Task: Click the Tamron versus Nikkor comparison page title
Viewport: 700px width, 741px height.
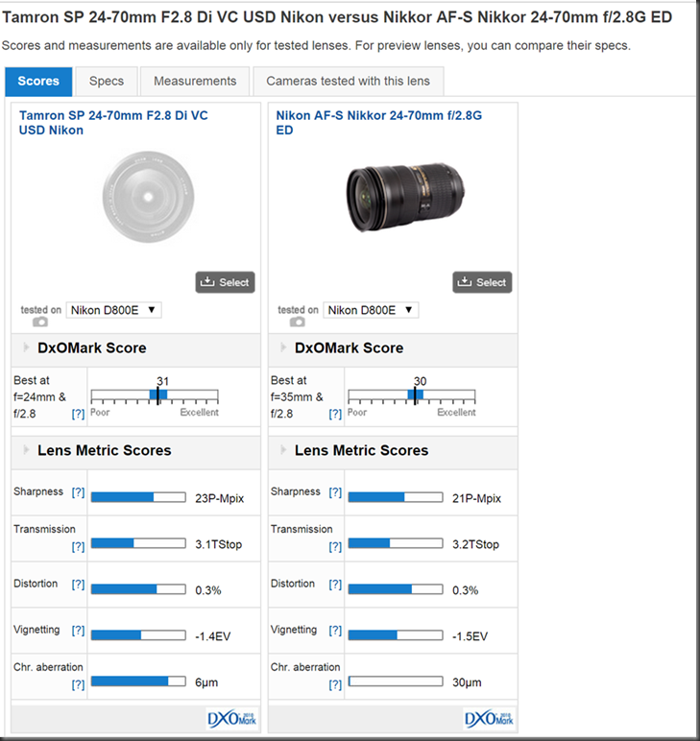Action: click(337, 17)
